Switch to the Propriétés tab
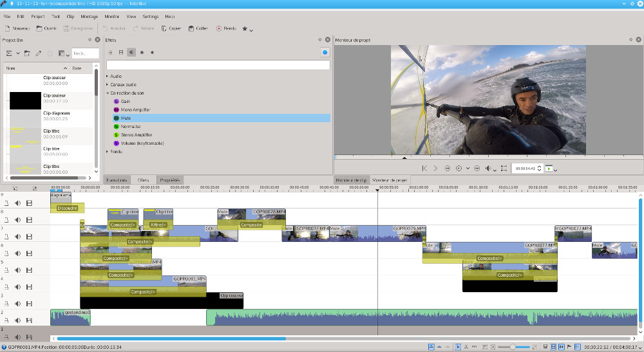The image size is (644, 352). coord(170,180)
